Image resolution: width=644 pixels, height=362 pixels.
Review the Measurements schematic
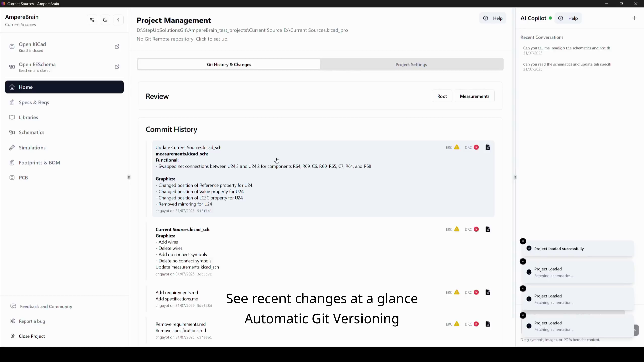[x=474, y=96]
